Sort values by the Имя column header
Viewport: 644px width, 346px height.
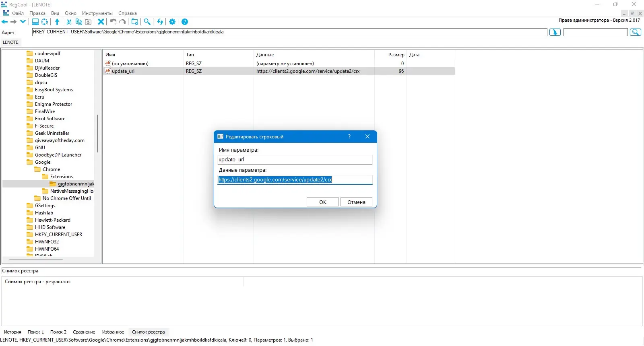(x=143, y=55)
